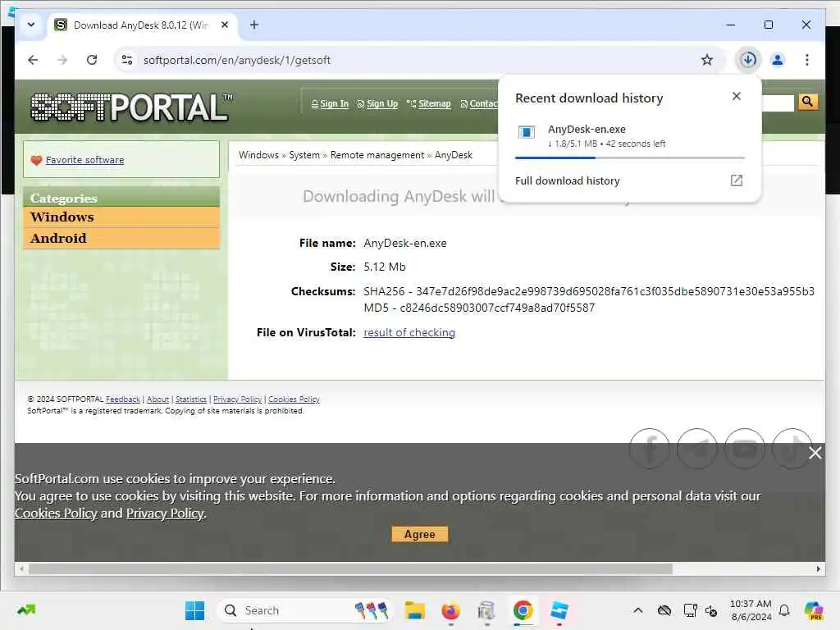Open Full download history
The width and height of the screenshot is (840, 630).
click(x=568, y=181)
